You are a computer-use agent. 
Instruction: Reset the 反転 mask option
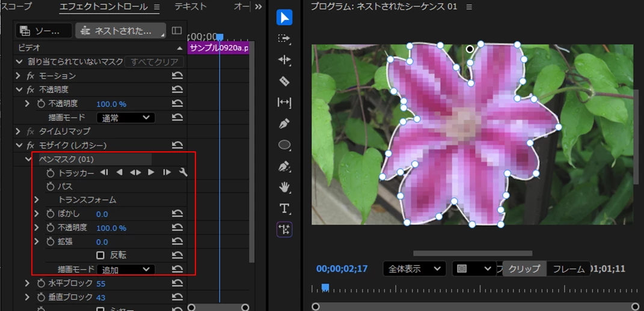pos(177,255)
